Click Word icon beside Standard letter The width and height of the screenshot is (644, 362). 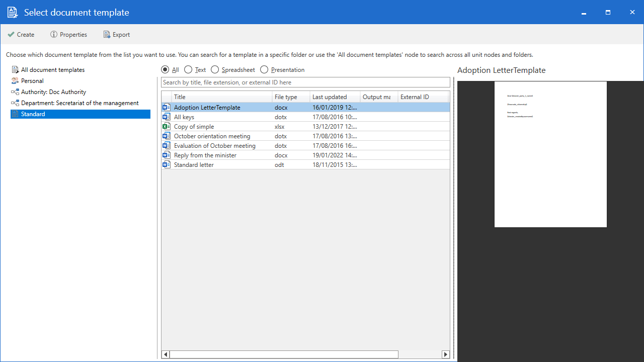pos(167,165)
